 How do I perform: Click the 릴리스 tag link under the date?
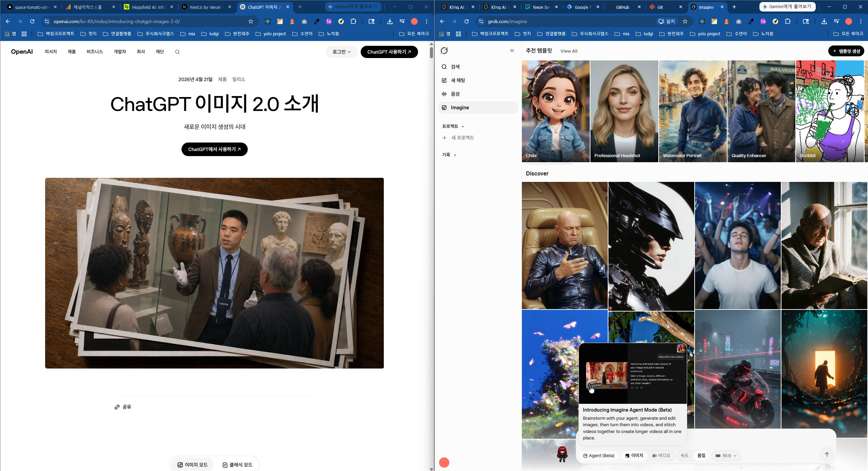coord(239,79)
